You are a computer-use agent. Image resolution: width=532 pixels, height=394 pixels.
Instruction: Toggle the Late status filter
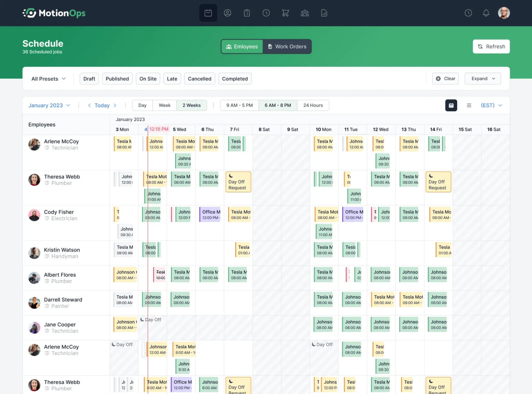coord(172,79)
